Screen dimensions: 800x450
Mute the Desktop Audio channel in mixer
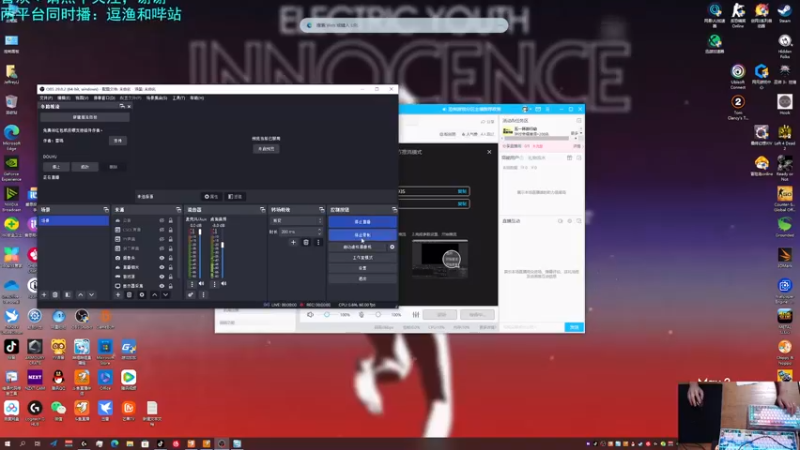pyautogui.click(x=223, y=283)
